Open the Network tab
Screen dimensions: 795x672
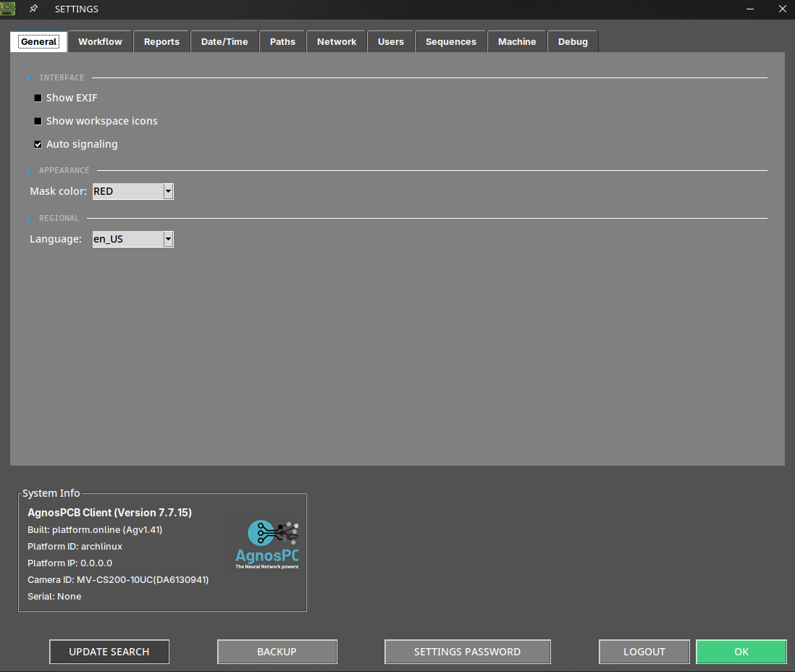coord(337,41)
